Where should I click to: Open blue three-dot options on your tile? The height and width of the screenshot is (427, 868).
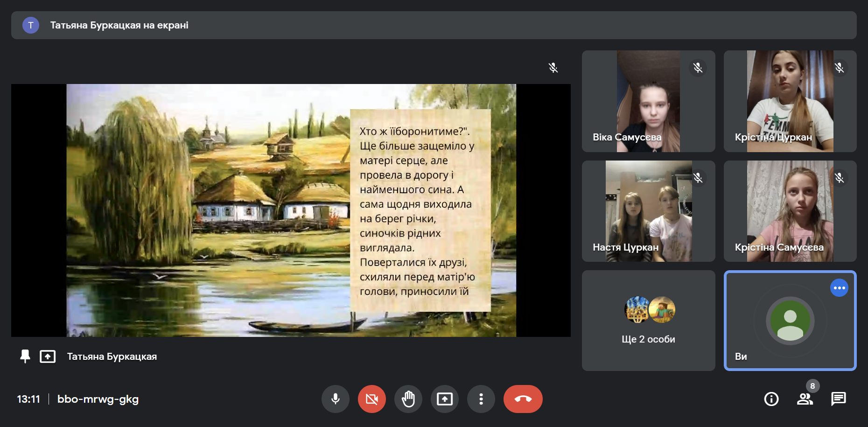coord(839,288)
